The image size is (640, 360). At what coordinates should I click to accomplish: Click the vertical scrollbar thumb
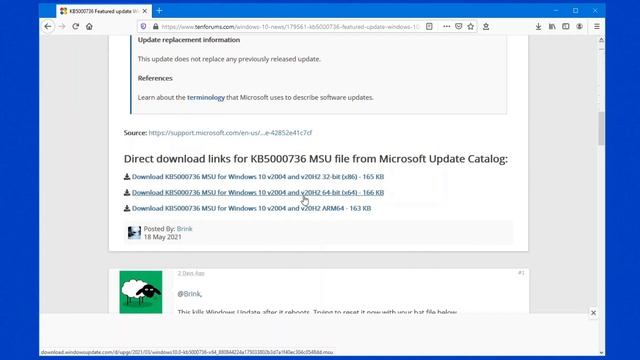pos(601,128)
